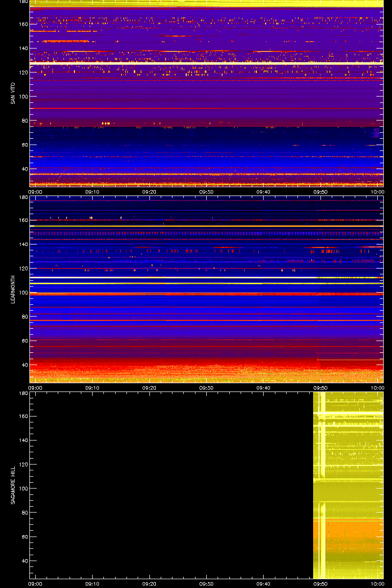The width and height of the screenshot is (392, 588).
Task: Click the 09:40 time label below Learmonth plot
Action: [264, 388]
